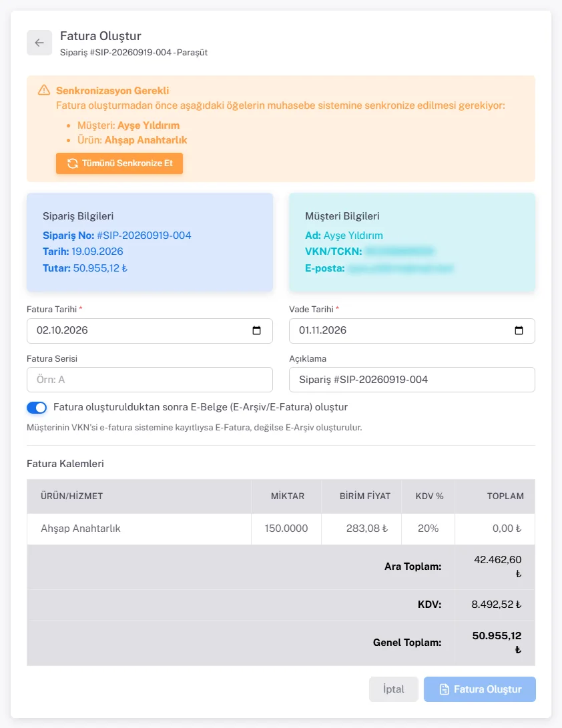This screenshot has width=562, height=728.
Task: Click the Ara Toplam amount 42.462,60 ₺
Action: pyautogui.click(x=497, y=567)
